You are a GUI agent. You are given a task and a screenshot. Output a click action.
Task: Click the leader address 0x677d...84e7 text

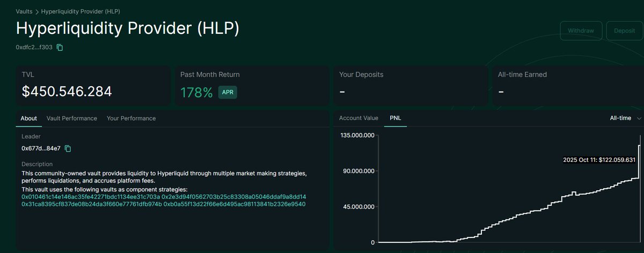(41, 148)
